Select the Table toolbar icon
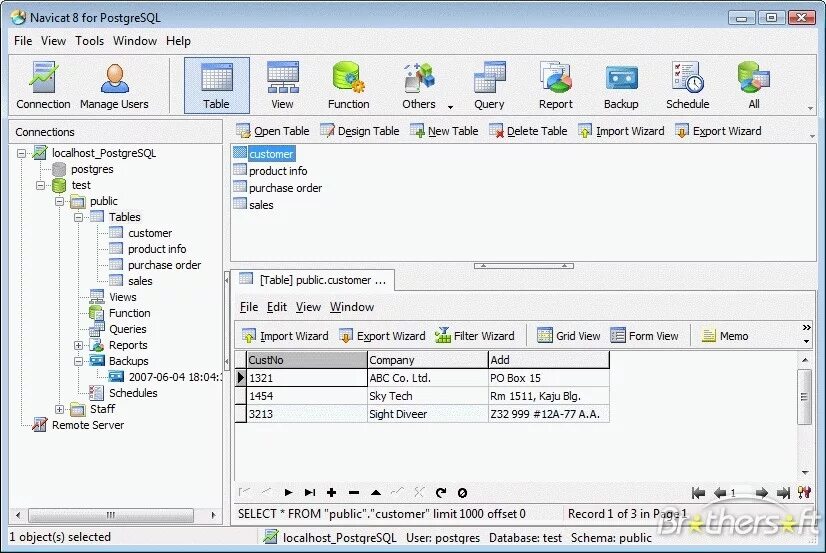This screenshot has width=826, height=553. pos(217,85)
